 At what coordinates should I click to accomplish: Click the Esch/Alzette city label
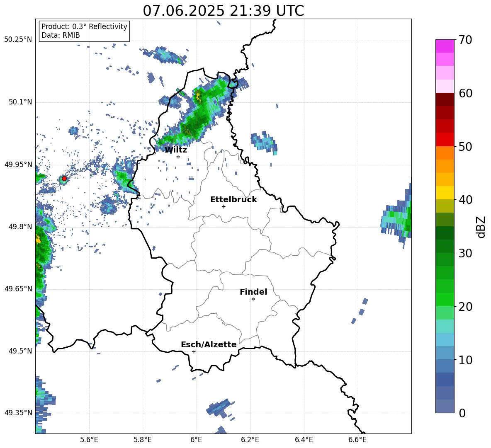click(209, 344)
